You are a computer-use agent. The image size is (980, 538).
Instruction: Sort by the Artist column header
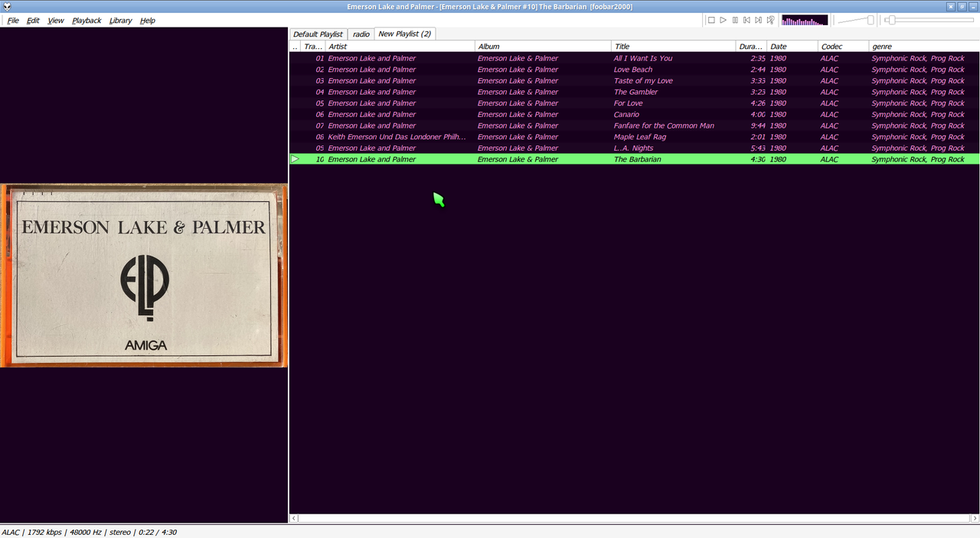pyautogui.click(x=400, y=47)
